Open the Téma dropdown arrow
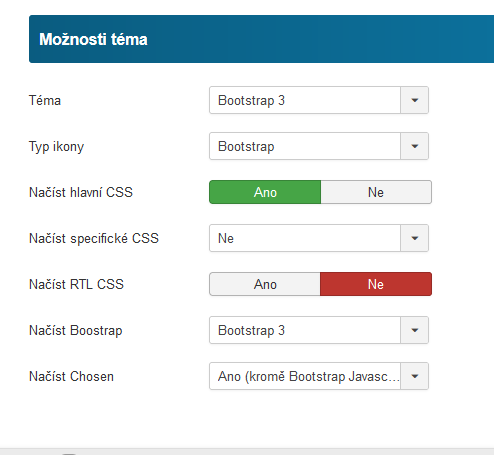Viewport: 494px width, 455px height. pyautogui.click(x=414, y=100)
